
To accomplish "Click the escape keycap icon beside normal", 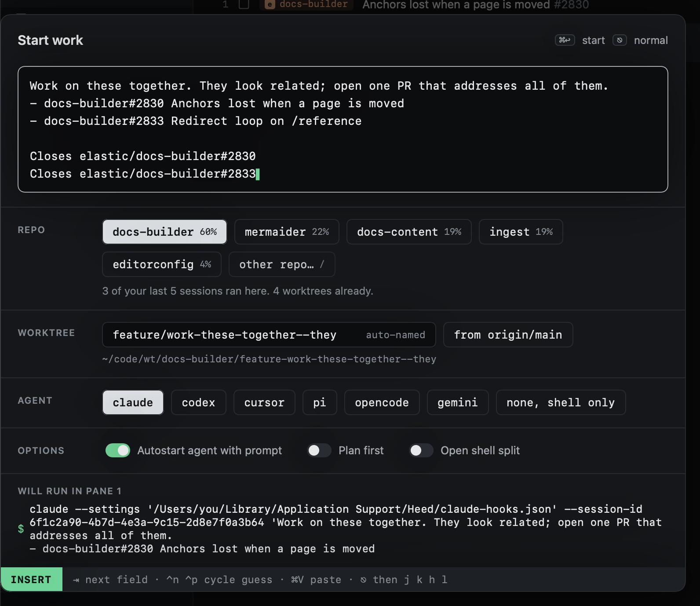I will (620, 40).
